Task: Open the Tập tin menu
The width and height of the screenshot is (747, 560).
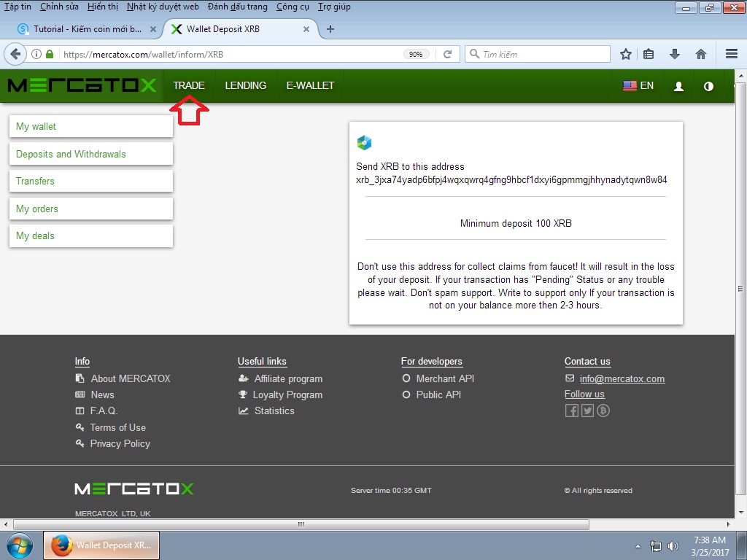Action: (x=18, y=7)
